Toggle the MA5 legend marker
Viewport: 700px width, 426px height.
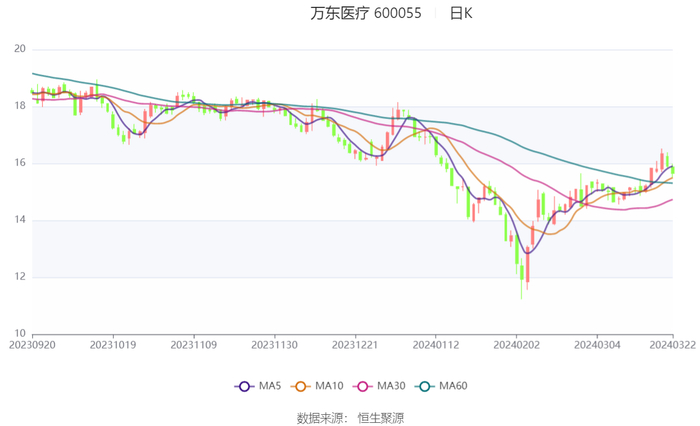[244, 386]
